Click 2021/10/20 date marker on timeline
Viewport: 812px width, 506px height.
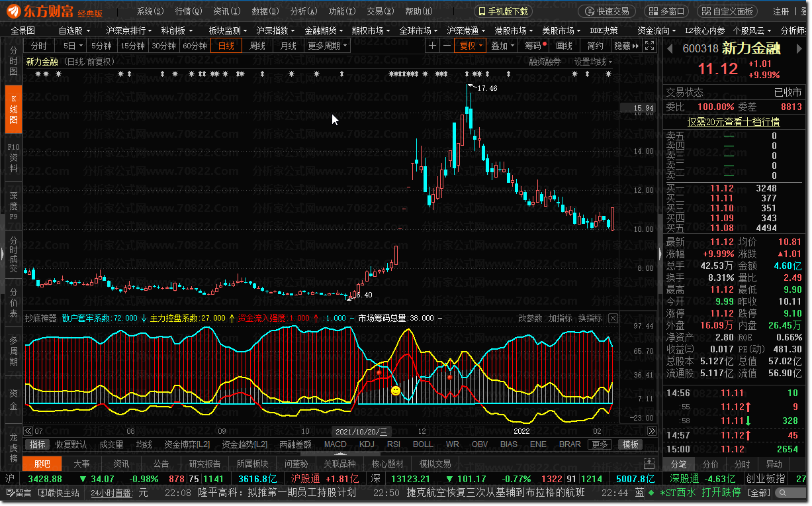[361, 431]
